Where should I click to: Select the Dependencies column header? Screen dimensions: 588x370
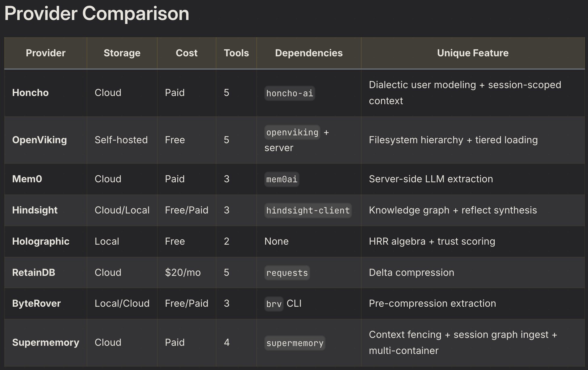click(309, 53)
